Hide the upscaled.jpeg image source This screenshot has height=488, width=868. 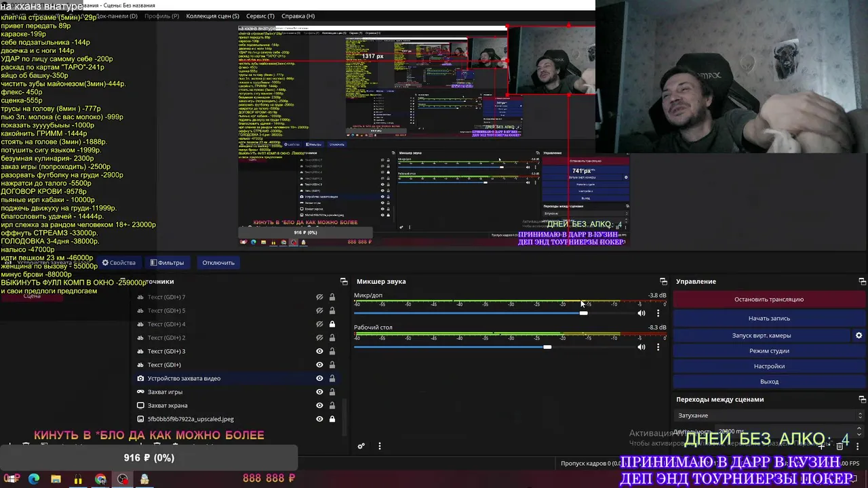tap(319, 419)
